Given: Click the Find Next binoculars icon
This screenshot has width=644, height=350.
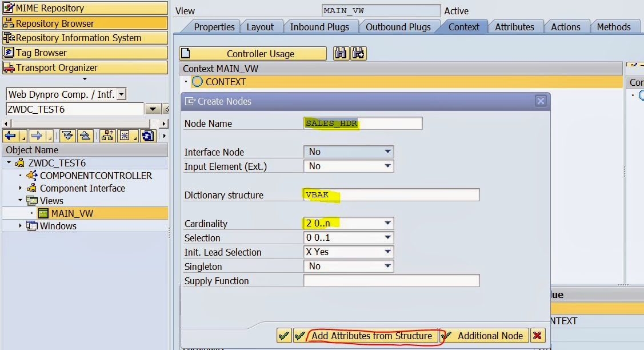Looking at the screenshot, I should pyautogui.click(x=358, y=53).
